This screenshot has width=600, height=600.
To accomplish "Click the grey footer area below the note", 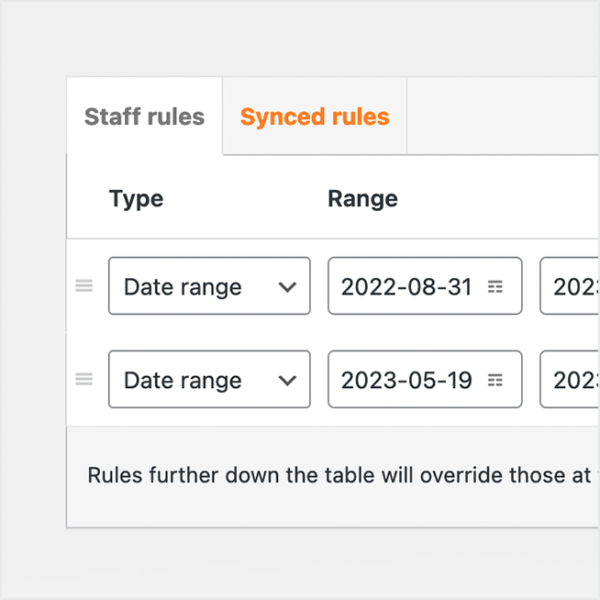I will tap(330, 510).
